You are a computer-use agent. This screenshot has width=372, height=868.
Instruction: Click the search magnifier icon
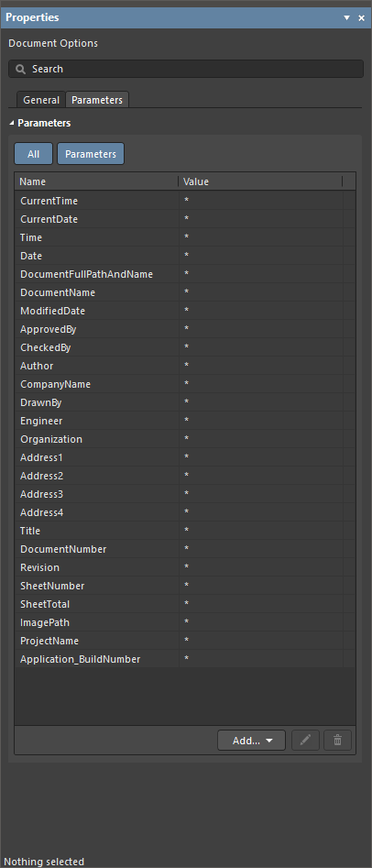click(21, 69)
